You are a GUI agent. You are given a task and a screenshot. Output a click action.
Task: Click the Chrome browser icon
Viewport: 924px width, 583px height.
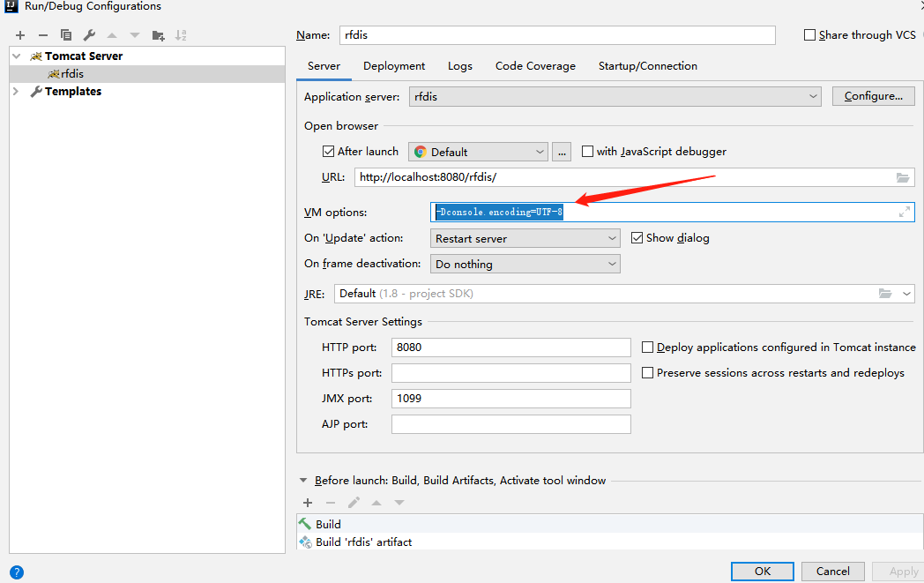pyautogui.click(x=421, y=152)
